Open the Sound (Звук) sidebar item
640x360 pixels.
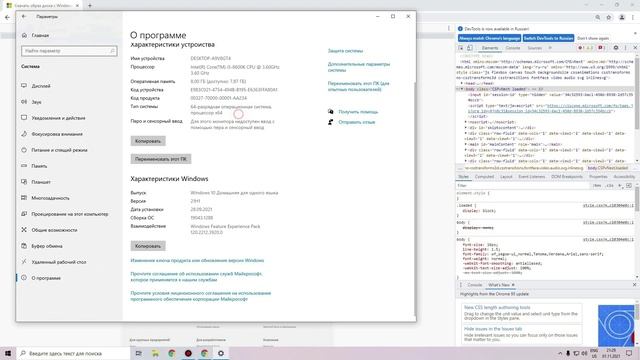[36, 102]
